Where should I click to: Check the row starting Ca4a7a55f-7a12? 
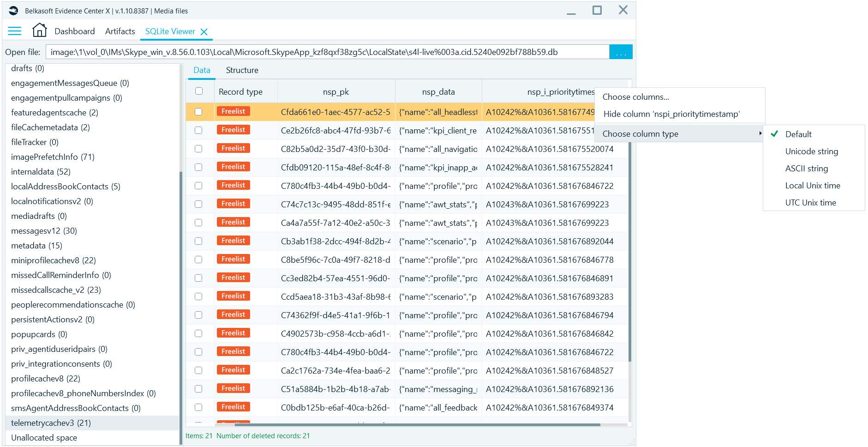198,223
